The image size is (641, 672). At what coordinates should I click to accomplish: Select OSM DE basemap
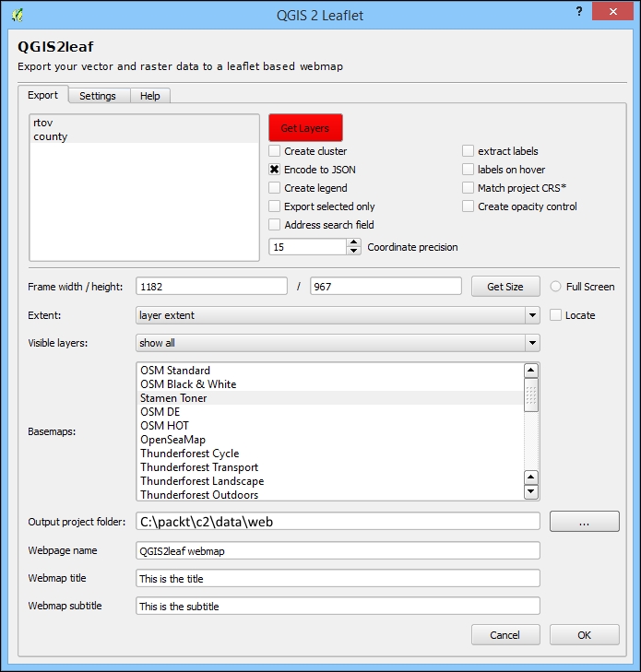point(330,412)
